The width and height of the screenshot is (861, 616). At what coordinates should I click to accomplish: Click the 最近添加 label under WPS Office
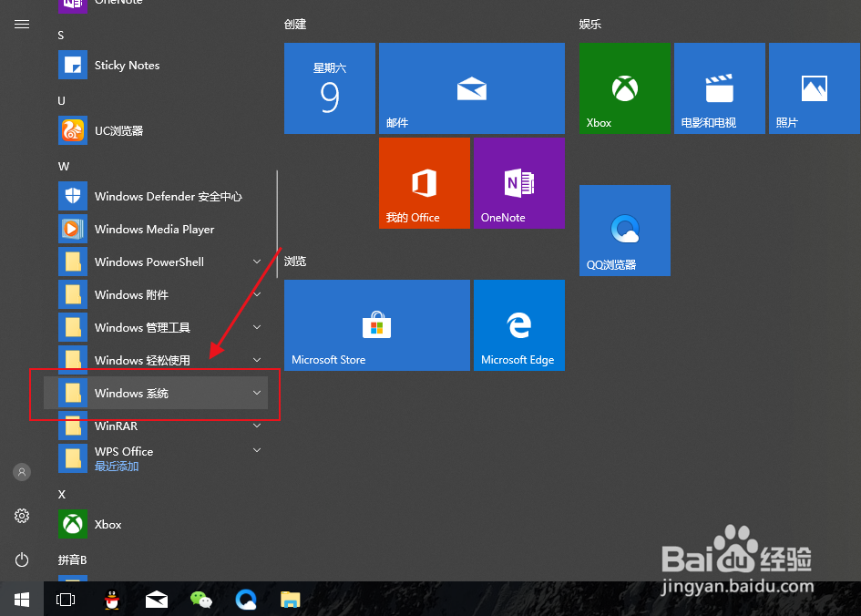click(x=117, y=467)
